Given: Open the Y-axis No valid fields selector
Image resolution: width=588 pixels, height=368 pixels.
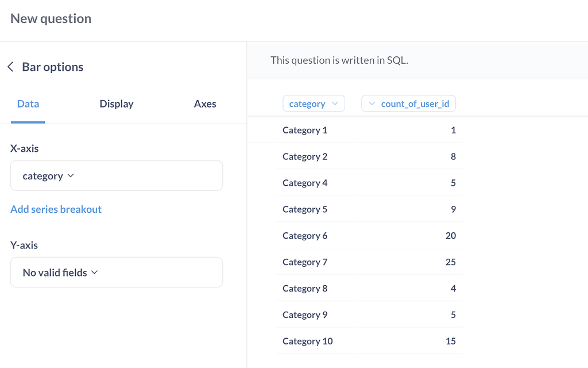Looking at the screenshot, I should [117, 273].
